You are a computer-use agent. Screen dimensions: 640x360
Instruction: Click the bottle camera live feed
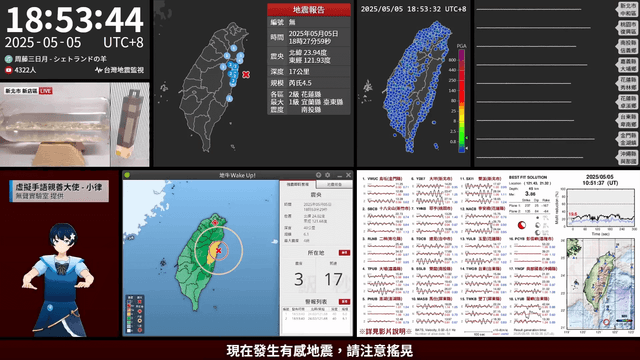55,124
